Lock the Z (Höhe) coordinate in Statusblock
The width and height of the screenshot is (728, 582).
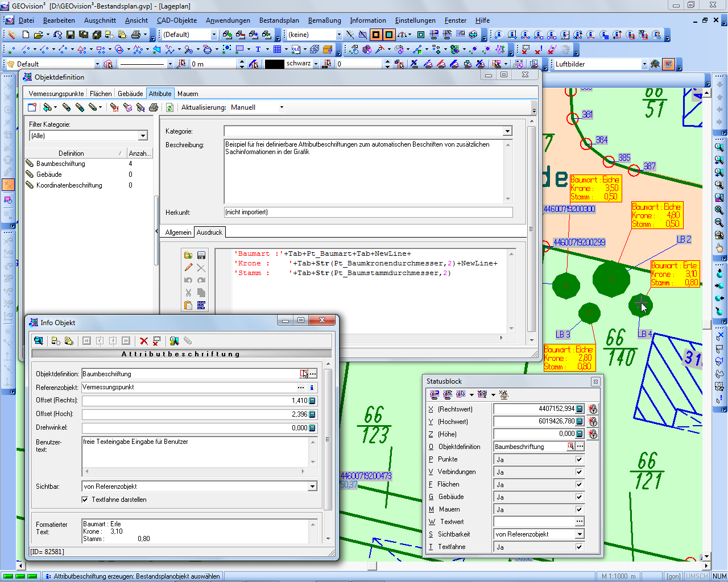click(593, 434)
